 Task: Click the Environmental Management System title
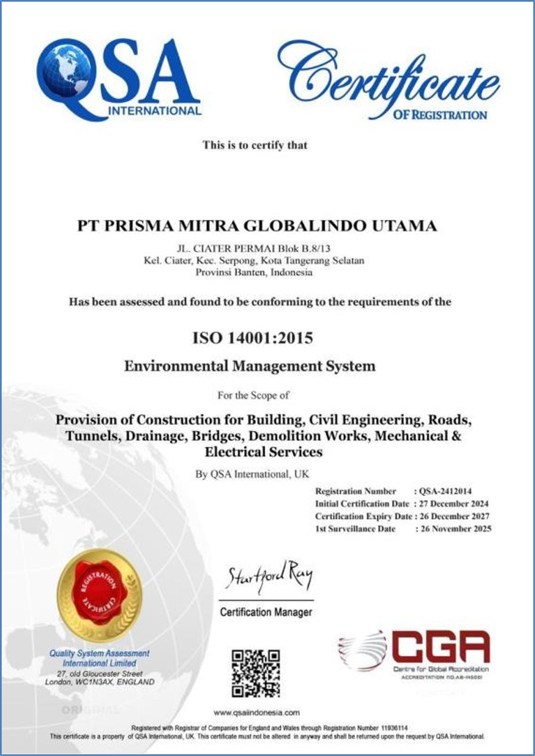coord(250,366)
